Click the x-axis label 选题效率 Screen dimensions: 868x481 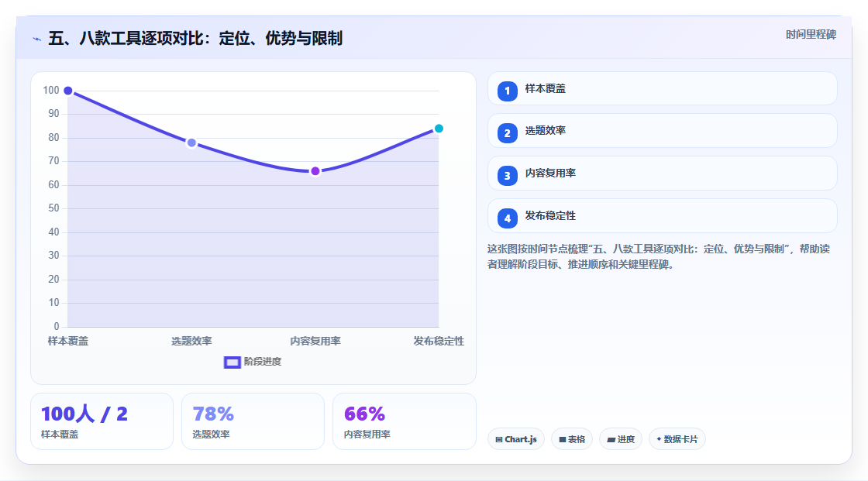191,341
